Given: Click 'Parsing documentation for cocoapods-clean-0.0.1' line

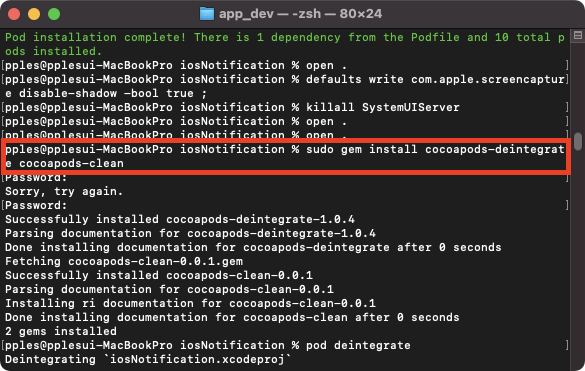Looking at the screenshot, I should click(x=169, y=290).
